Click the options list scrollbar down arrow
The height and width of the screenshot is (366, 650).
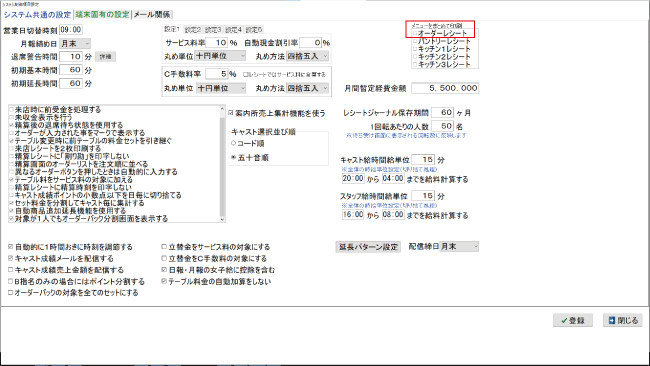point(223,219)
